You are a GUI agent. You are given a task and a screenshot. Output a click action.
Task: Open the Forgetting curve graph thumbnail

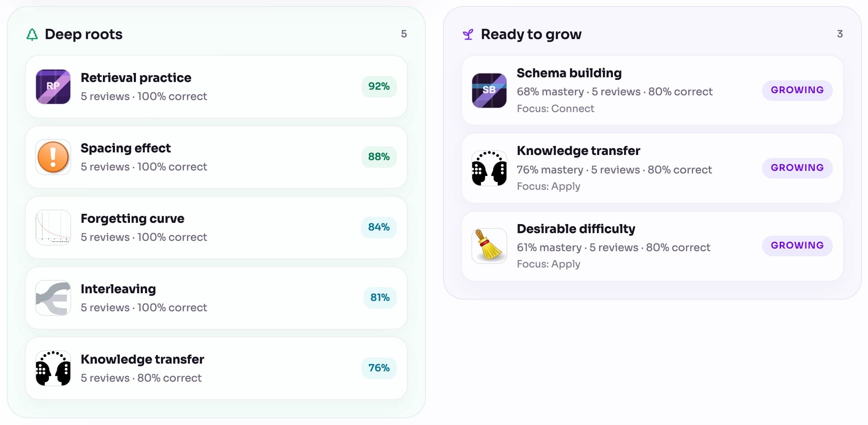pos(53,228)
